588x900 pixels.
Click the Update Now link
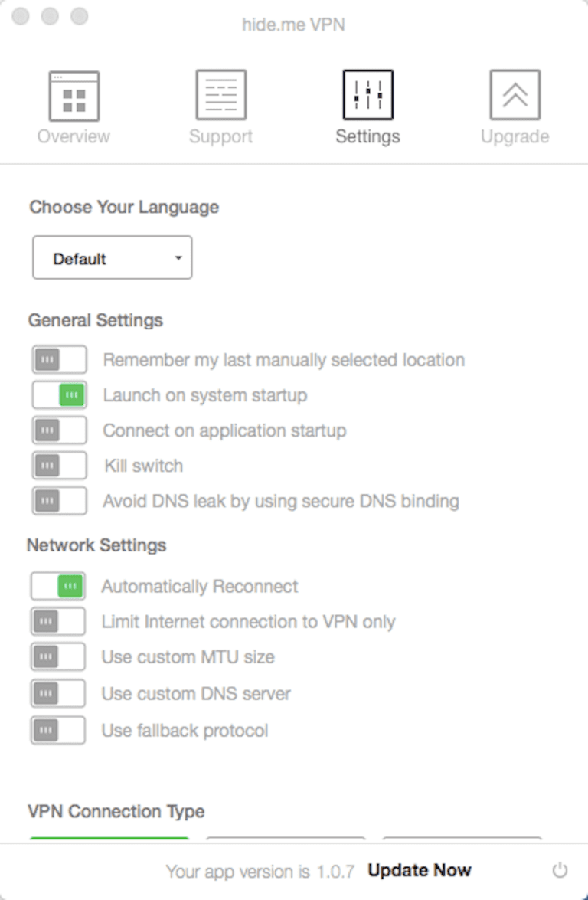click(420, 870)
